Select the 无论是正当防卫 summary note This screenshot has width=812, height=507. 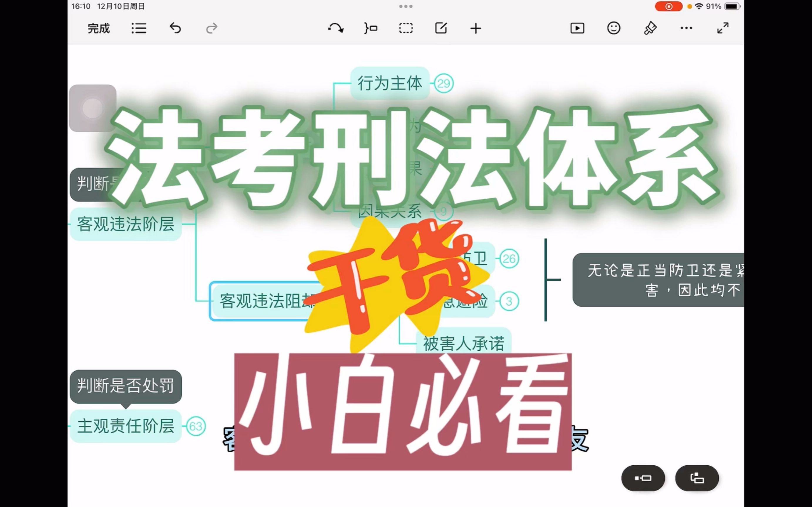pyautogui.click(x=658, y=280)
